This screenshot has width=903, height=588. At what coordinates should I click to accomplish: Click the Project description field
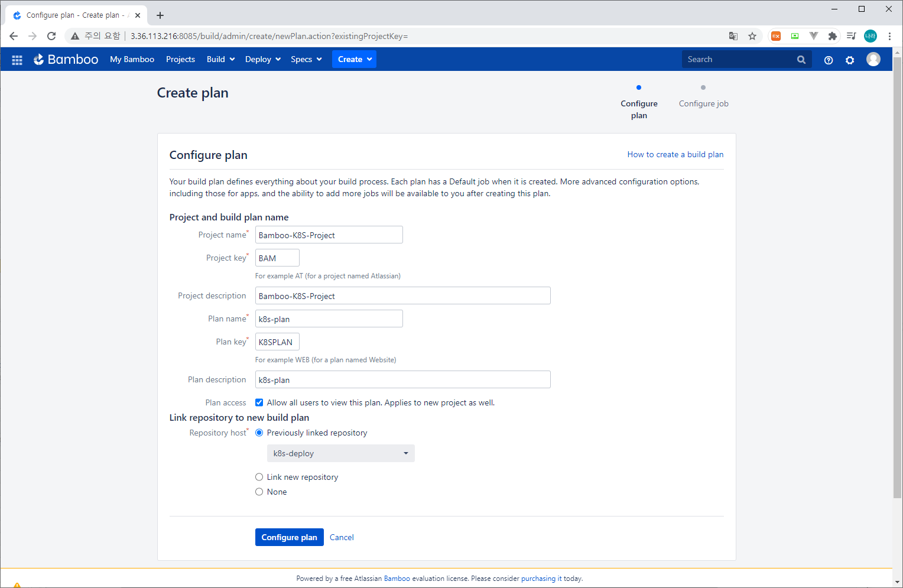pos(403,295)
